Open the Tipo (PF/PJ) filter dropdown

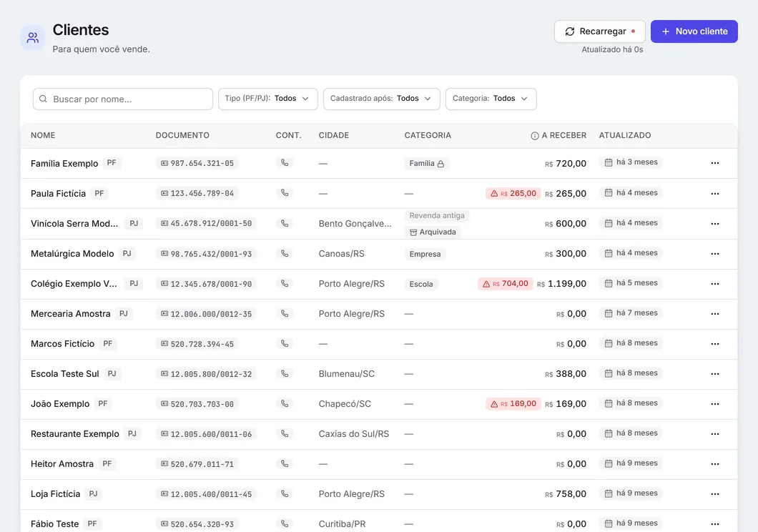[268, 99]
